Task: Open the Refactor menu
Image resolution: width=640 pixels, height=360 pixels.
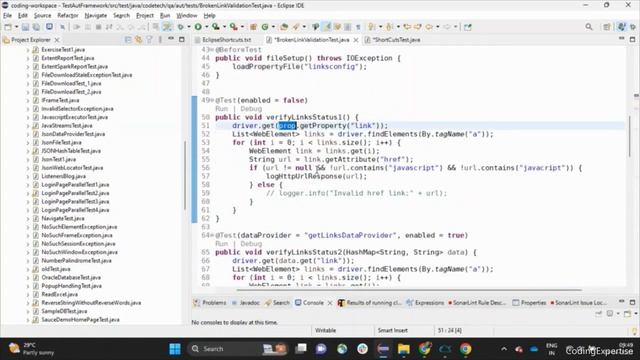Action: pyautogui.click(x=68, y=16)
